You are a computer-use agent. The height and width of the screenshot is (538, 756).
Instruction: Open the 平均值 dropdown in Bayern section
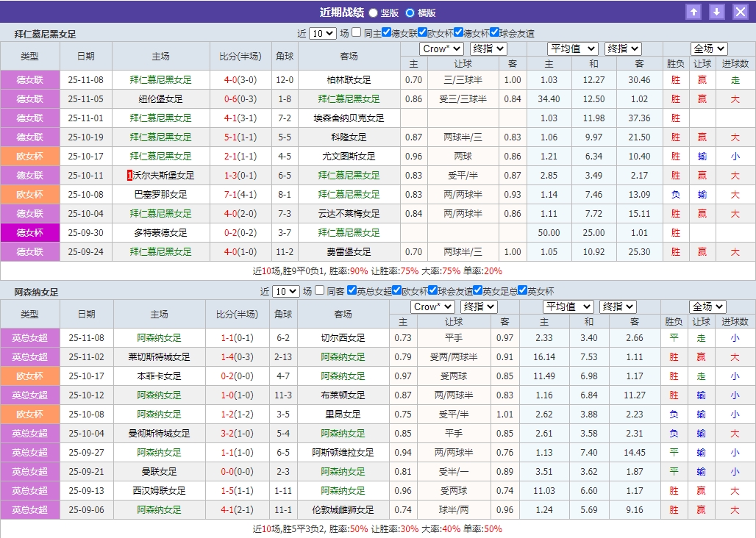pos(573,49)
